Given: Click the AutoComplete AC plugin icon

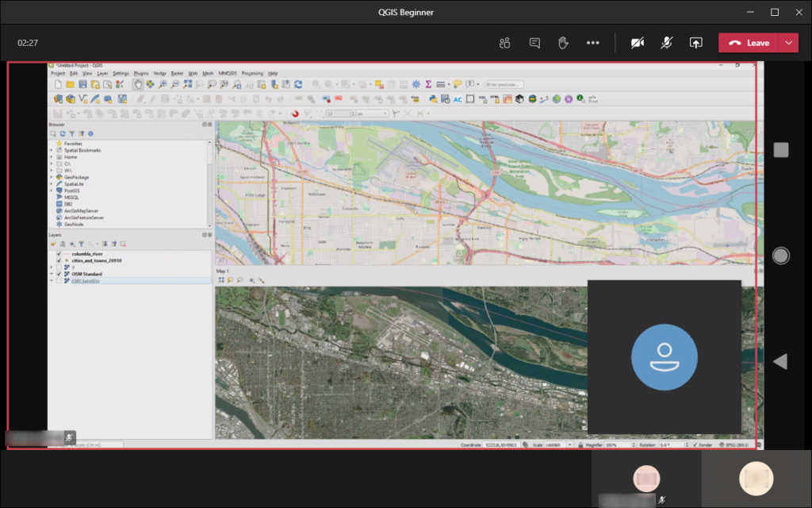Looking at the screenshot, I should tap(458, 99).
